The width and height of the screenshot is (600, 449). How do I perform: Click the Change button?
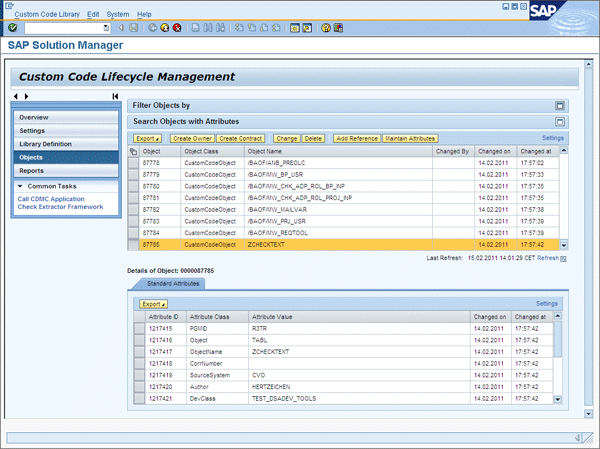point(287,139)
